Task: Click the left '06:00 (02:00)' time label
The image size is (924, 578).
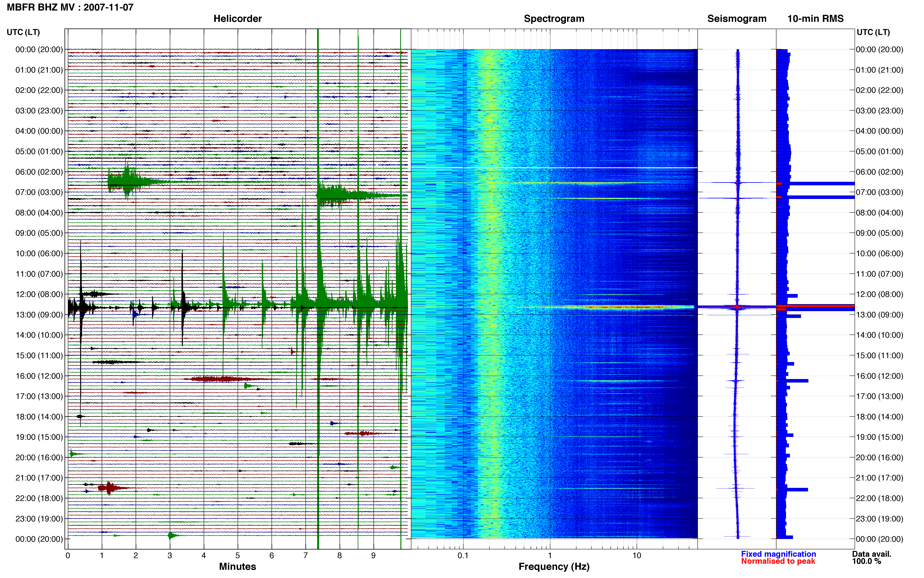Action: [x=39, y=172]
